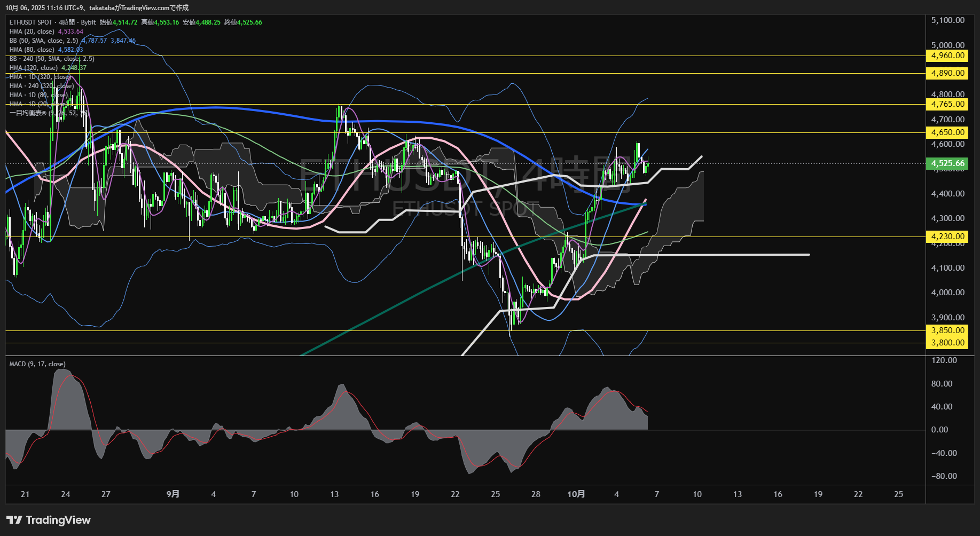Image resolution: width=980 pixels, height=536 pixels.
Task: Select the HMA (20, close) indicator legend
Action: point(32,31)
